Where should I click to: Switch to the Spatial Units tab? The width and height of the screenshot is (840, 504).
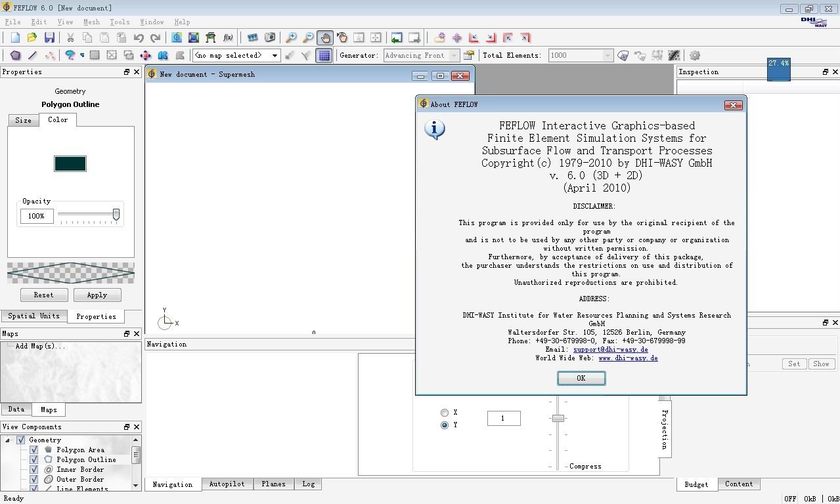click(33, 316)
